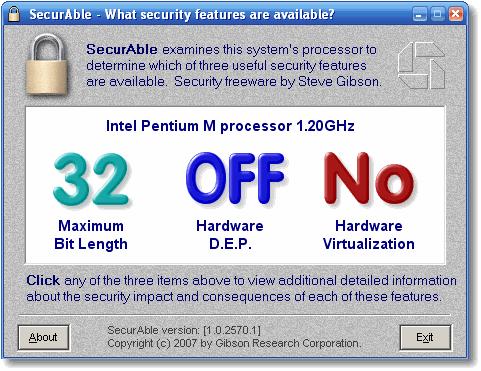Select the Maximum Bit Length label
The height and width of the screenshot is (371, 481).
(91, 235)
